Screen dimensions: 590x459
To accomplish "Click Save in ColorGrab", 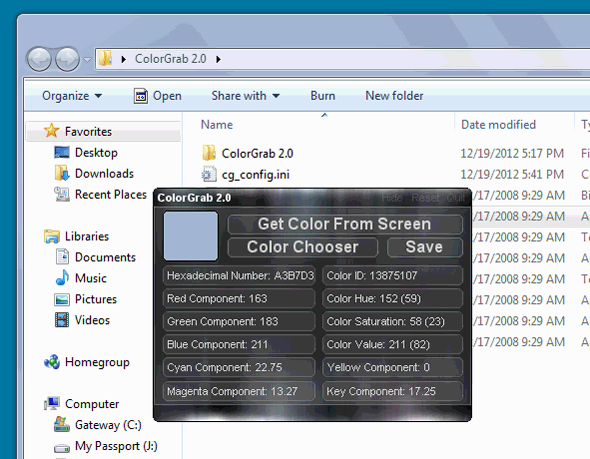I will click(x=424, y=247).
